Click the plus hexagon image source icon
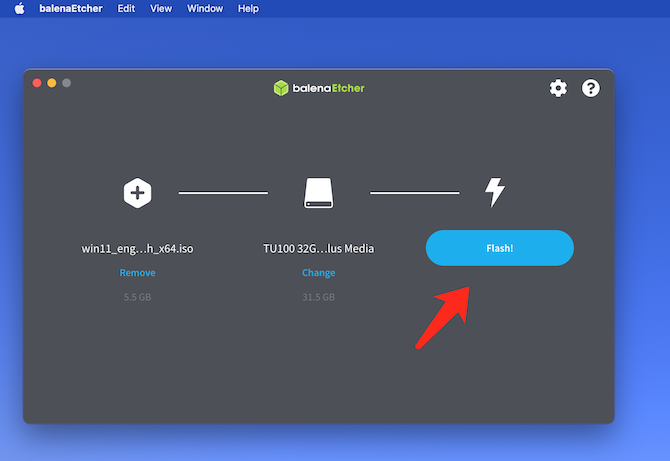Image resolution: width=670 pixels, height=461 pixels. coord(137,193)
